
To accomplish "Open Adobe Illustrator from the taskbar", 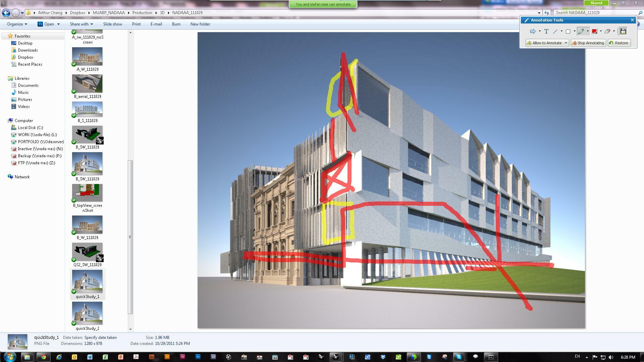I will tap(167, 357).
